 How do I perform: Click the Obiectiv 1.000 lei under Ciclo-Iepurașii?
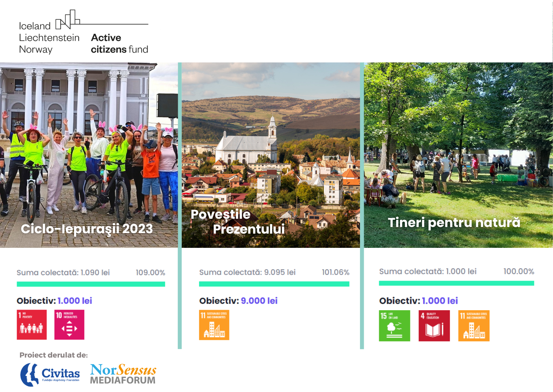pos(54,301)
